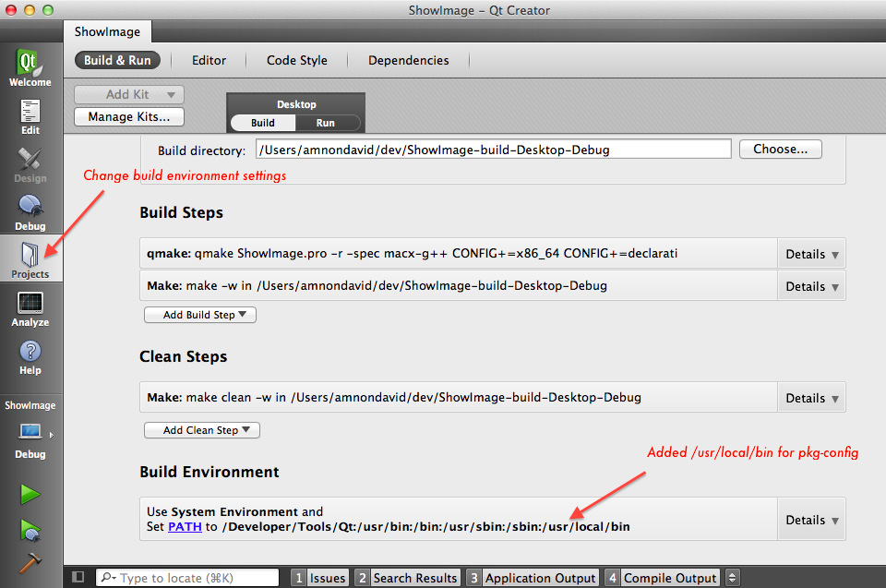Expand Details for Make build step
Viewport: 886px width, 588px height.
point(811,287)
